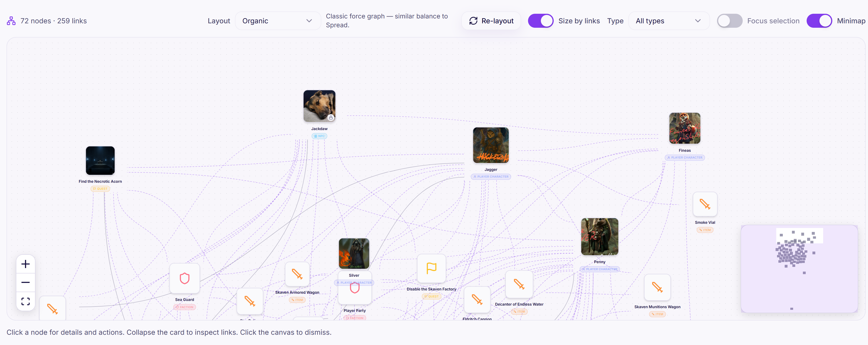Select the Silver character portrait node

click(354, 253)
